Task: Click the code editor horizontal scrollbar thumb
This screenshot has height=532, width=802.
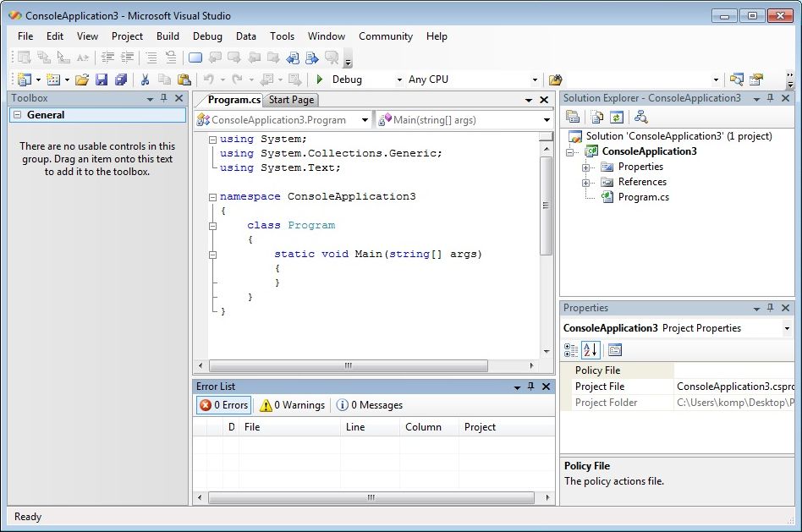Action: pyautogui.click(x=349, y=365)
